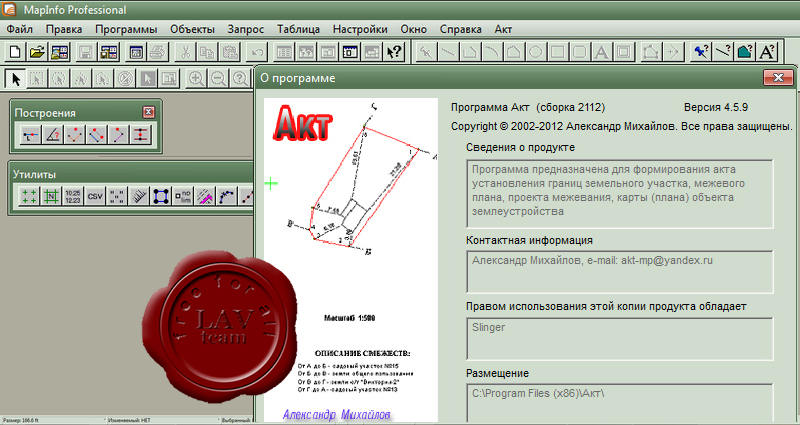The height and width of the screenshot is (425, 800).
Task: Open the Правка menu
Action: tap(64, 29)
